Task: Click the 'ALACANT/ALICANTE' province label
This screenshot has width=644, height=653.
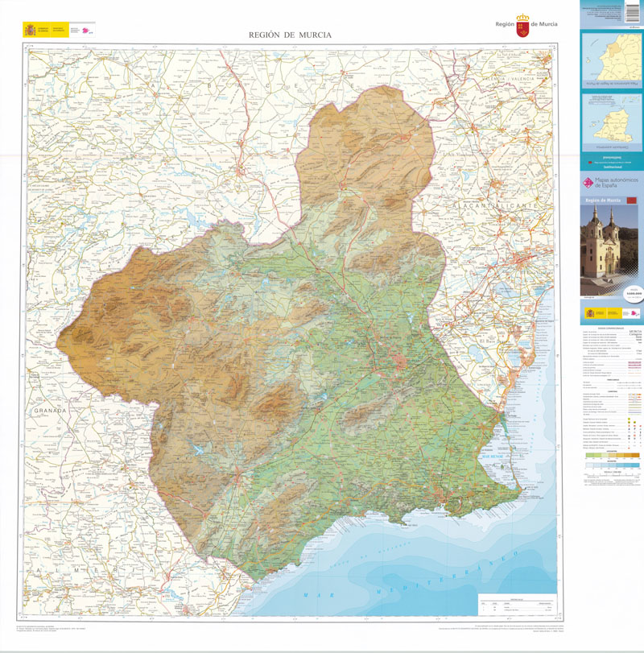Action: pyautogui.click(x=494, y=206)
